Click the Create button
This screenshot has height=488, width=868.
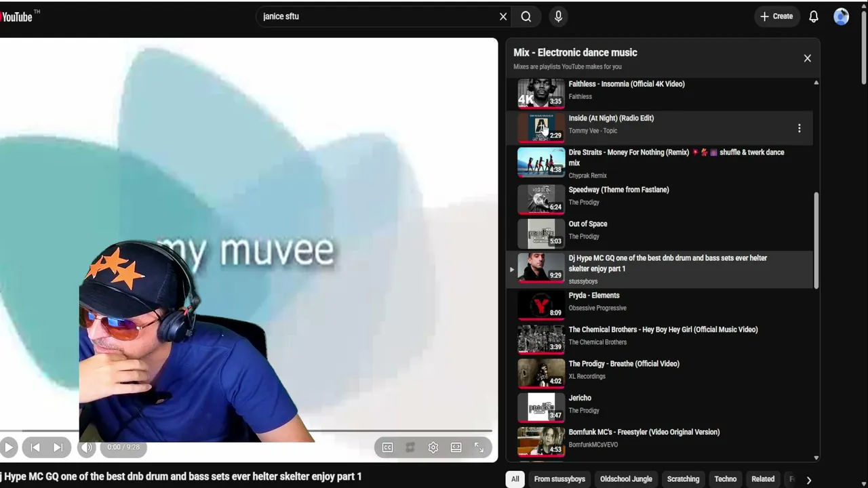point(776,16)
